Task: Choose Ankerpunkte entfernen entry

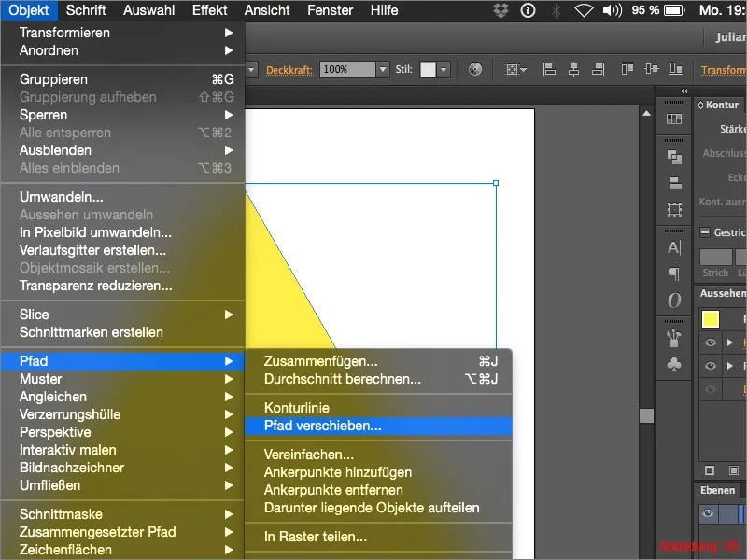Action: (378, 490)
